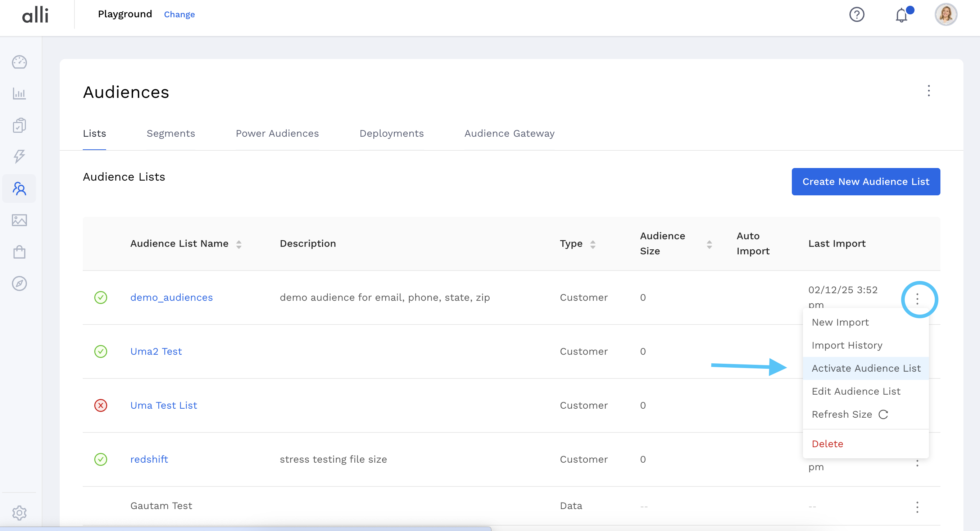The height and width of the screenshot is (531, 980).
Task: Click the green status check for demo_audiences
Action: [100, 298]
